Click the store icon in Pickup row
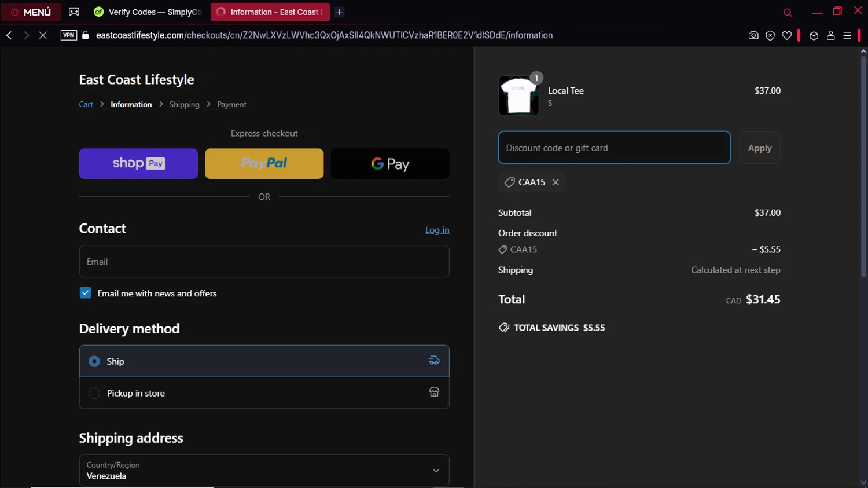Viewport: 868px width, 488px height. click(x=434, y=392)
